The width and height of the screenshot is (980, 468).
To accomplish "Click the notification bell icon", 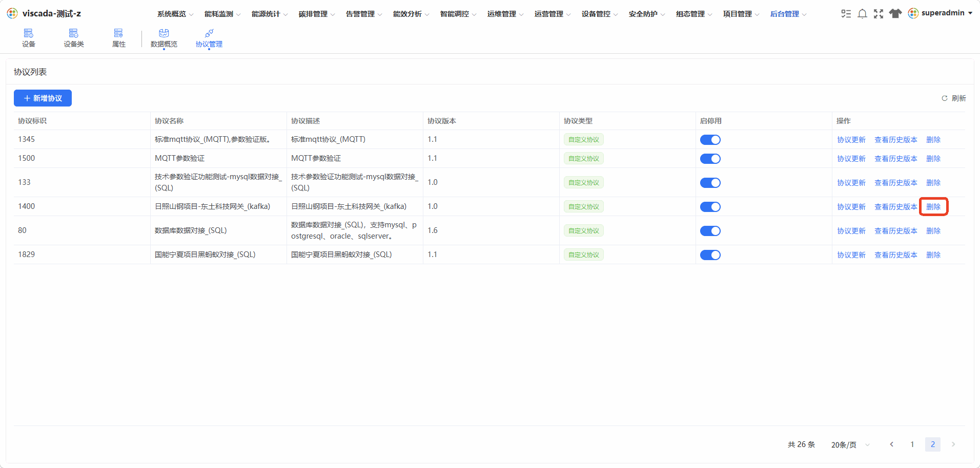I will coord(863,14).
